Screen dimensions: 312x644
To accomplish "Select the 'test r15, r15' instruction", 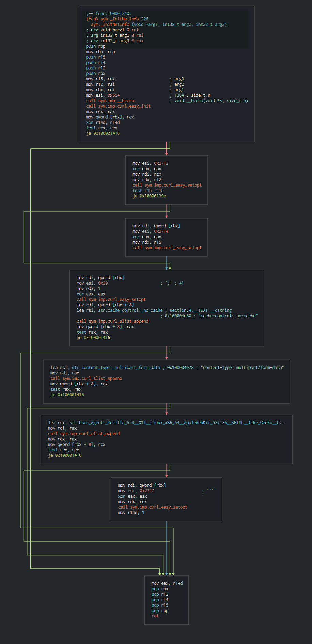I will 148,191.
